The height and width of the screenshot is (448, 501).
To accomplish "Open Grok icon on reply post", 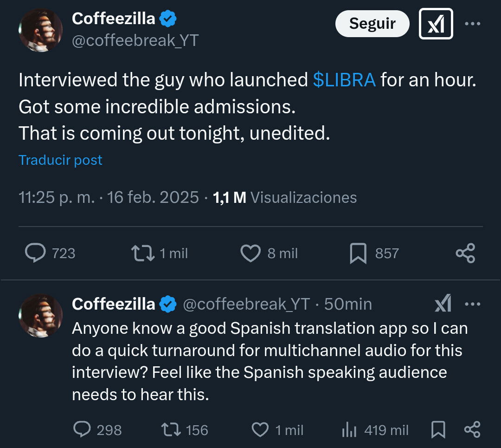I will (x=443, y=304).
